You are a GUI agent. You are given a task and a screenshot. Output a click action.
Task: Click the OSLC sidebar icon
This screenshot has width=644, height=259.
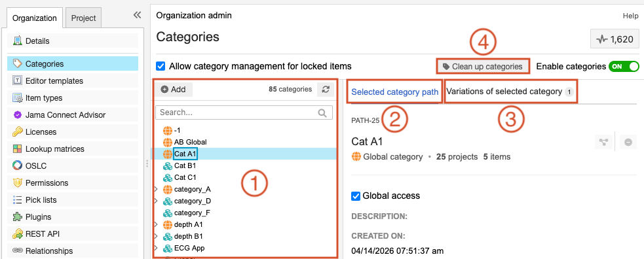[17, 166]
